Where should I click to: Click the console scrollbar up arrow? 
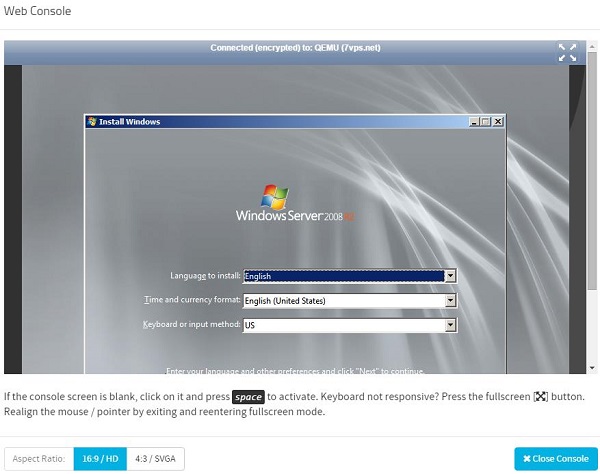pos(592,47)
